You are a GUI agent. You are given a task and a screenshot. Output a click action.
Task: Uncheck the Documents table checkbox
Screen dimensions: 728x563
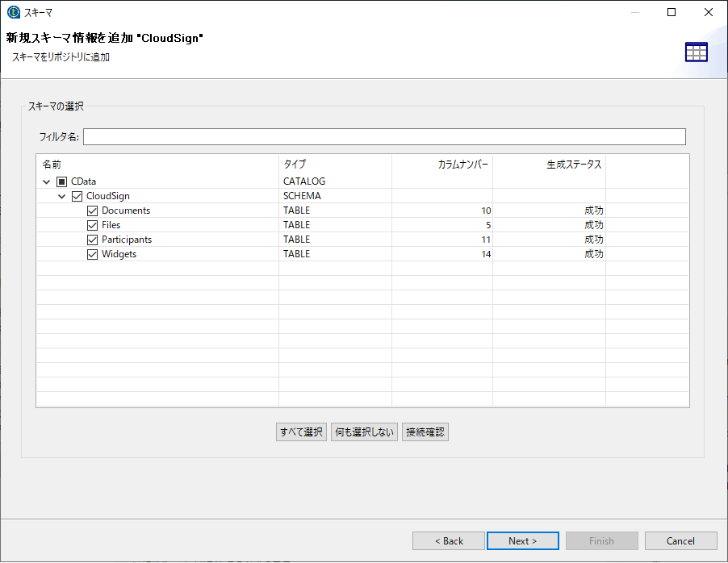tap(92, 211)
